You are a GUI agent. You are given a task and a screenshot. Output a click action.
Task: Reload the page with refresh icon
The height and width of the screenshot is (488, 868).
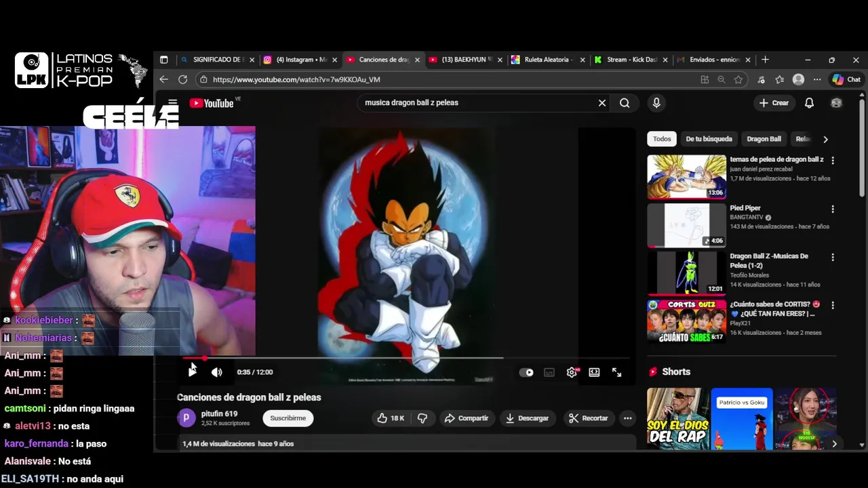tap(182, 79)
